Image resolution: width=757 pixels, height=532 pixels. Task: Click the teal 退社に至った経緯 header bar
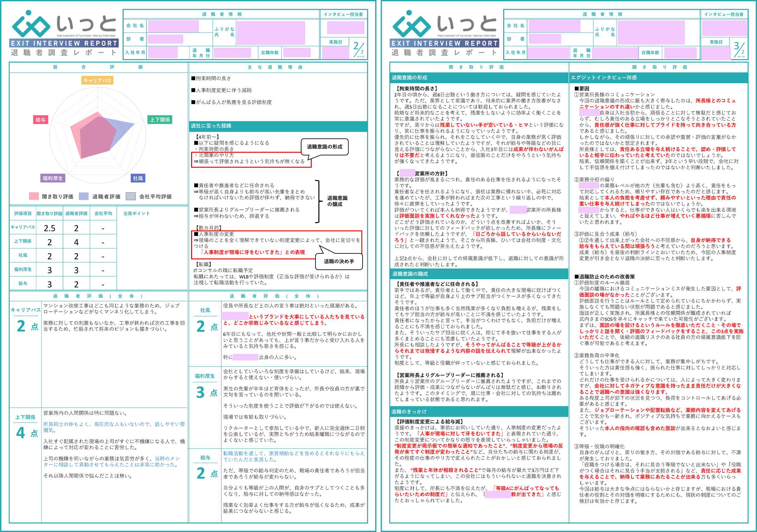pos(278,126)
